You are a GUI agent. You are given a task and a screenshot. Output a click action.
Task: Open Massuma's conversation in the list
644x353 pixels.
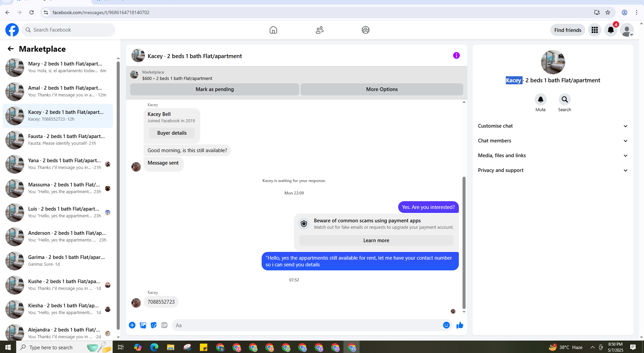coord(58,188)
